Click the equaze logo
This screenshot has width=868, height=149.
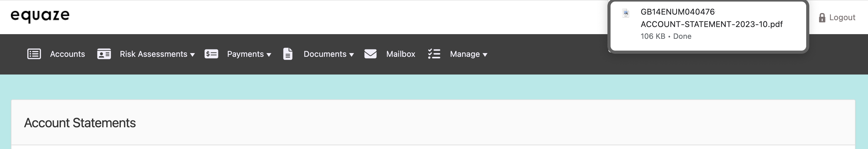[x=40, y=16]
